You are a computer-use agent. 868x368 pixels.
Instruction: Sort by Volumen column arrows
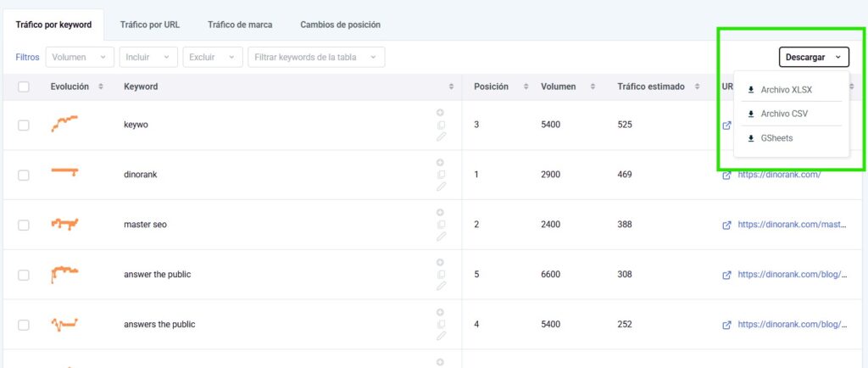click(x=593, y=86)
